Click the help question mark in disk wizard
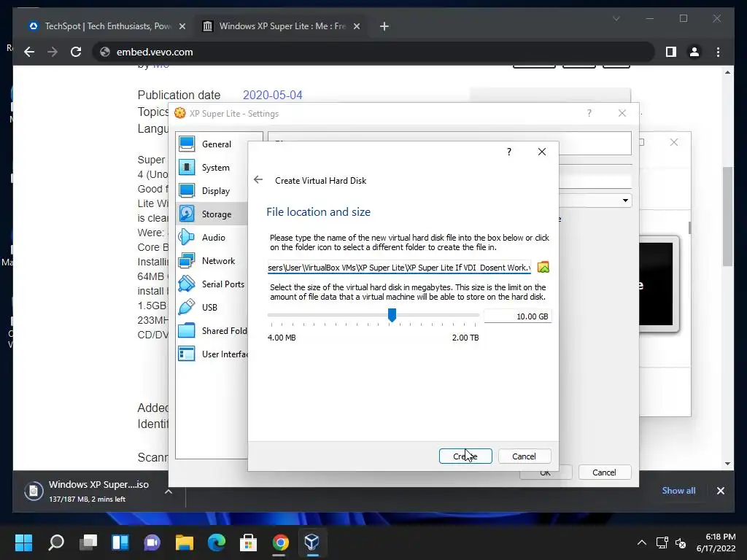The height and width of the screenshot is (560, 747). tap(508, 152)
